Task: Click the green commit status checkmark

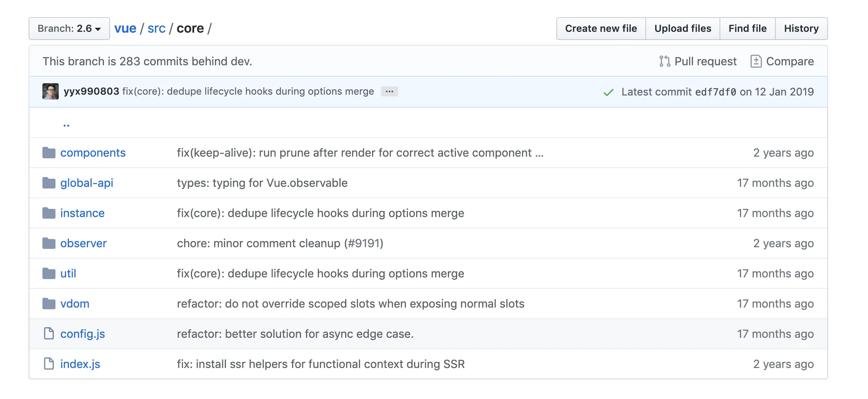Action: click(x=608, y=92)
